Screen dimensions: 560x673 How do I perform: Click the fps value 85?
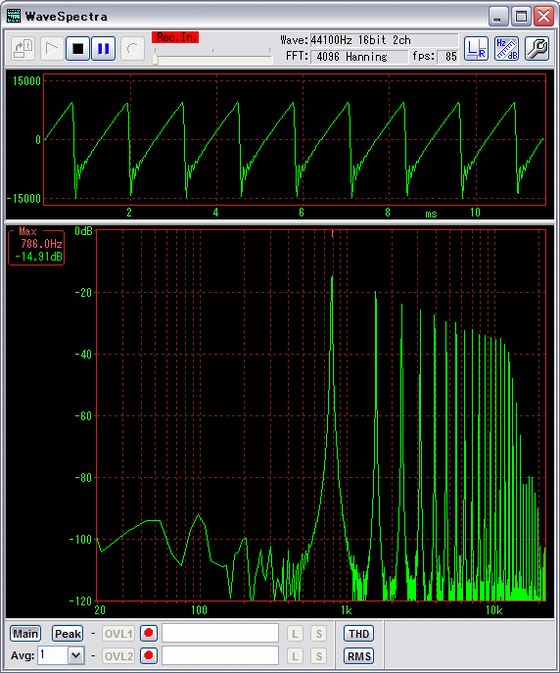[448, 57]
